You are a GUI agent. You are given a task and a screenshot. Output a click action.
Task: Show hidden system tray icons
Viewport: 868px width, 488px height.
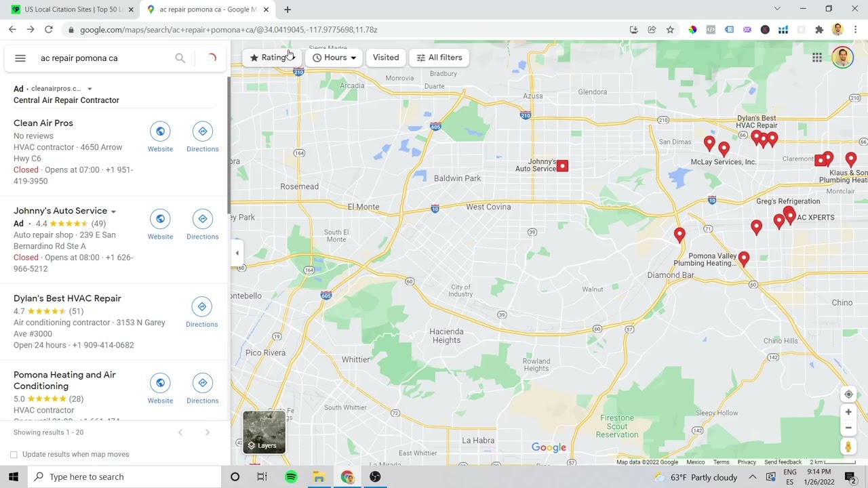coord(753,477)
